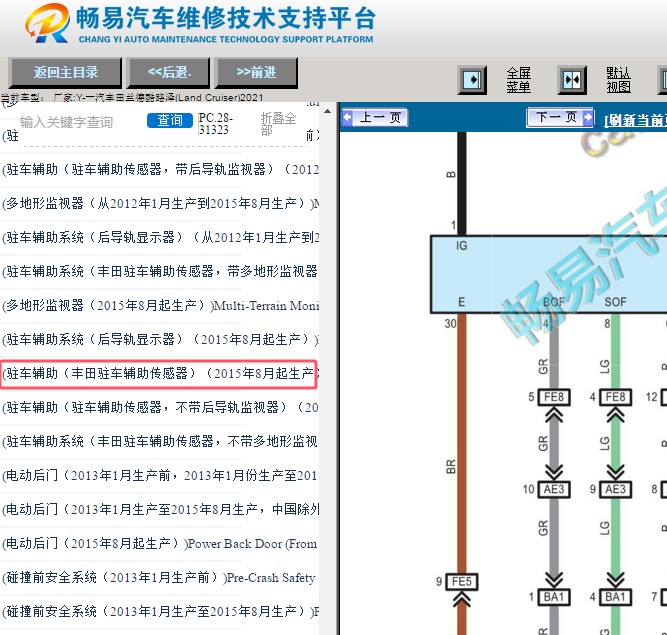Open 全屏菜单 label
This screenshot has width=667, height=635.
[518, 80]
